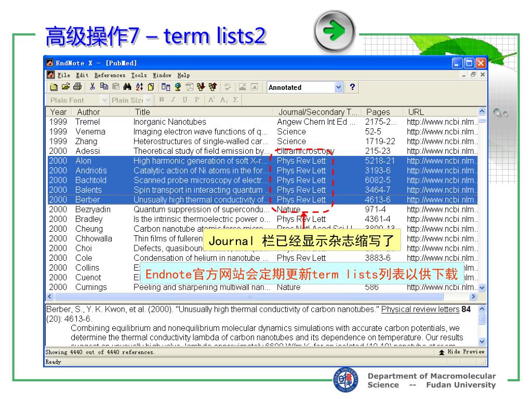
Task: Click the green arrow next-slide button
Action: [335, 31]
